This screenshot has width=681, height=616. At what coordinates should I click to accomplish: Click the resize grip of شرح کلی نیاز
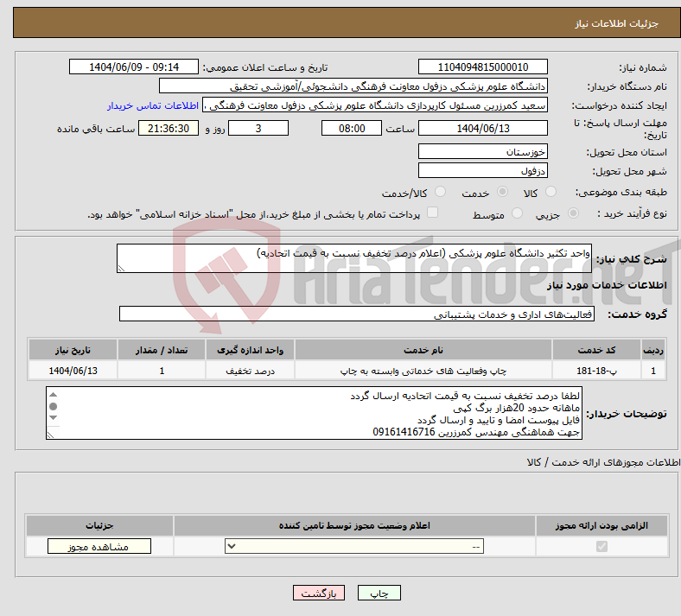(122, 269)
